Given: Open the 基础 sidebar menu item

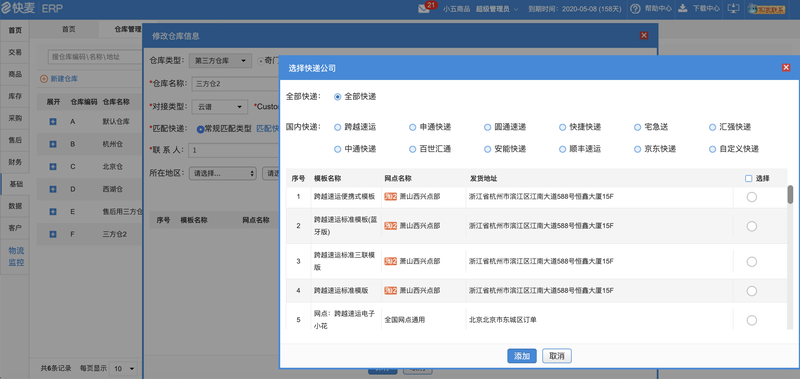Looking at the screenshot, I should pos(15,184).
